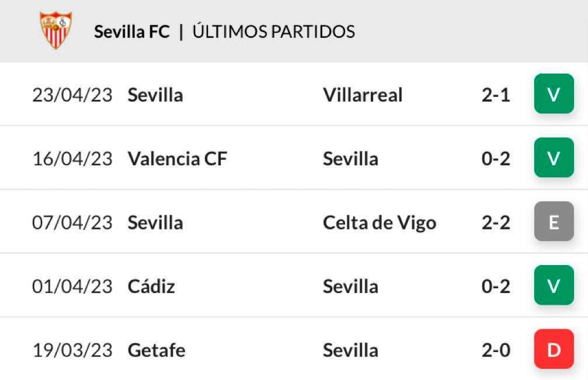Screen dimensions: 588x380
Task: Open Cádiz team name
Action: click(151, 286)
